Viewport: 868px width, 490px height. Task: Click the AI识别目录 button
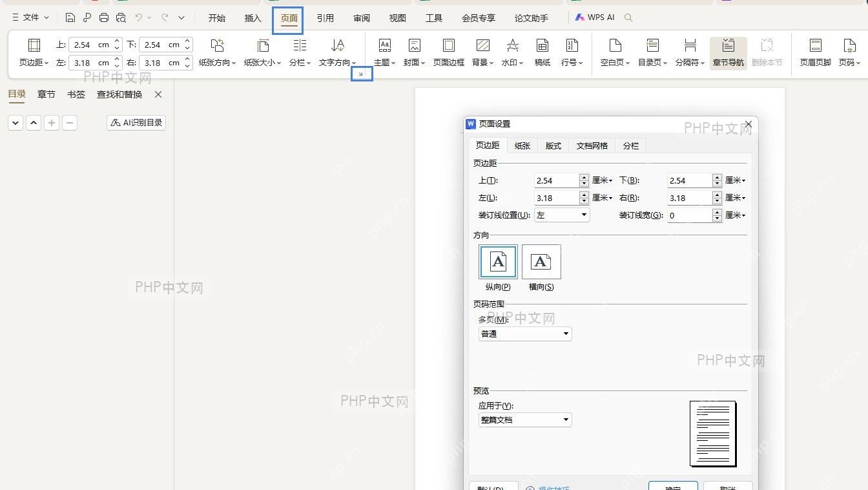(136, 122)
